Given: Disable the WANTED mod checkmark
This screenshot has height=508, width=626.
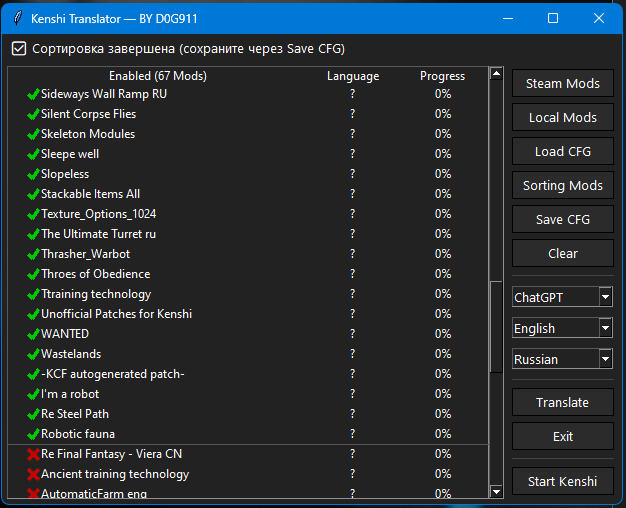Looking at the screenshot, I should click(33, 334).
